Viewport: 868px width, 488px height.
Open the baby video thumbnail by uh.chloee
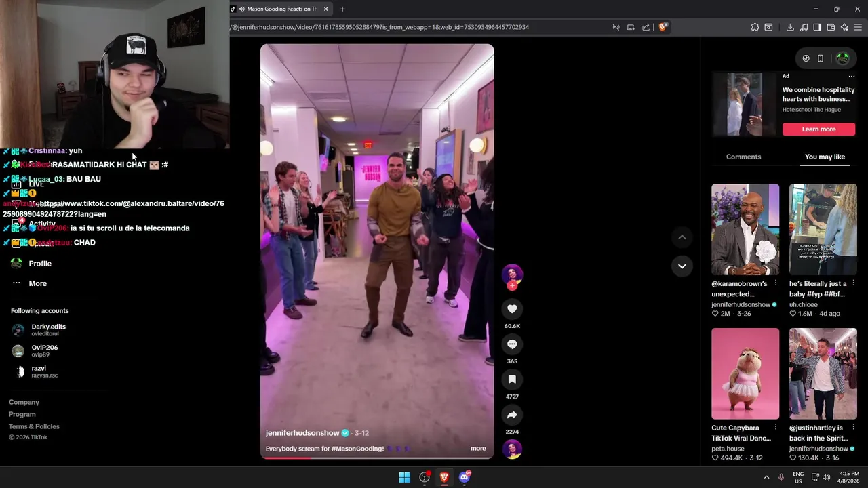tap(823, 229)
